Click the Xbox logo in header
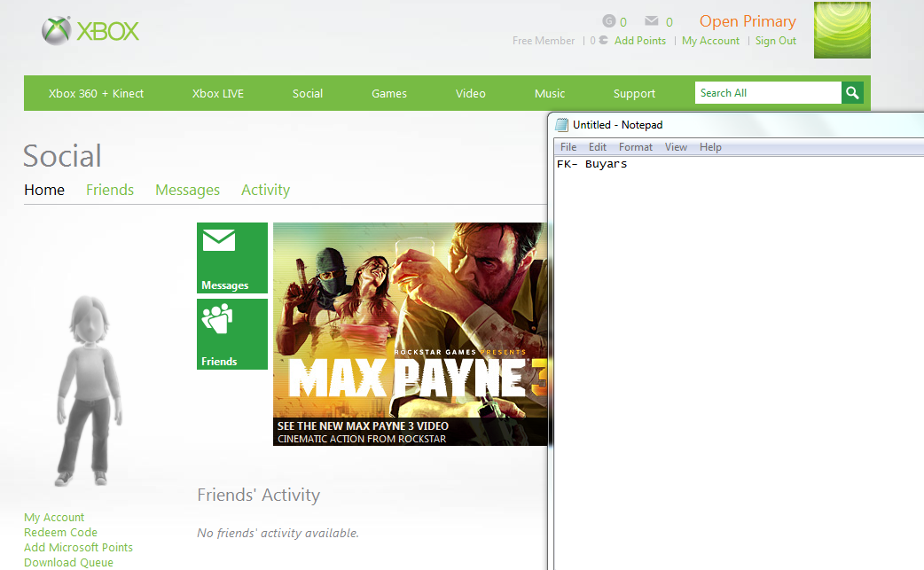 click(x=90, y=31)
